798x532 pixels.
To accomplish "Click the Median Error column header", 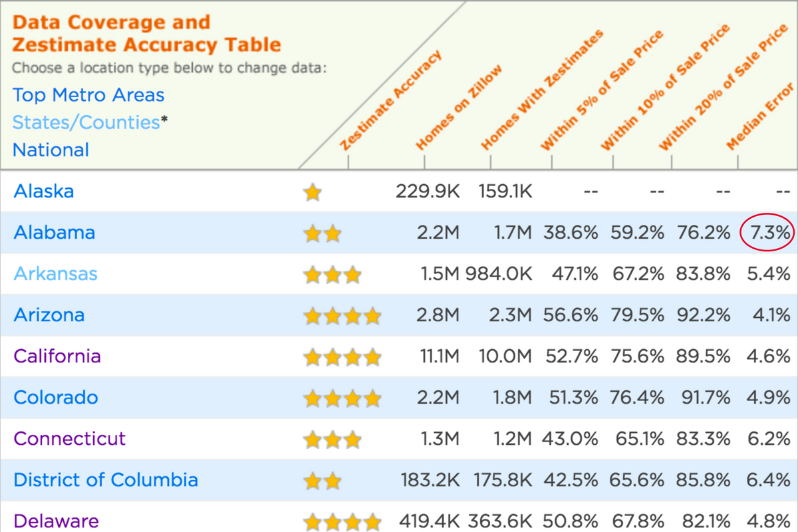I will coord(761,116).
